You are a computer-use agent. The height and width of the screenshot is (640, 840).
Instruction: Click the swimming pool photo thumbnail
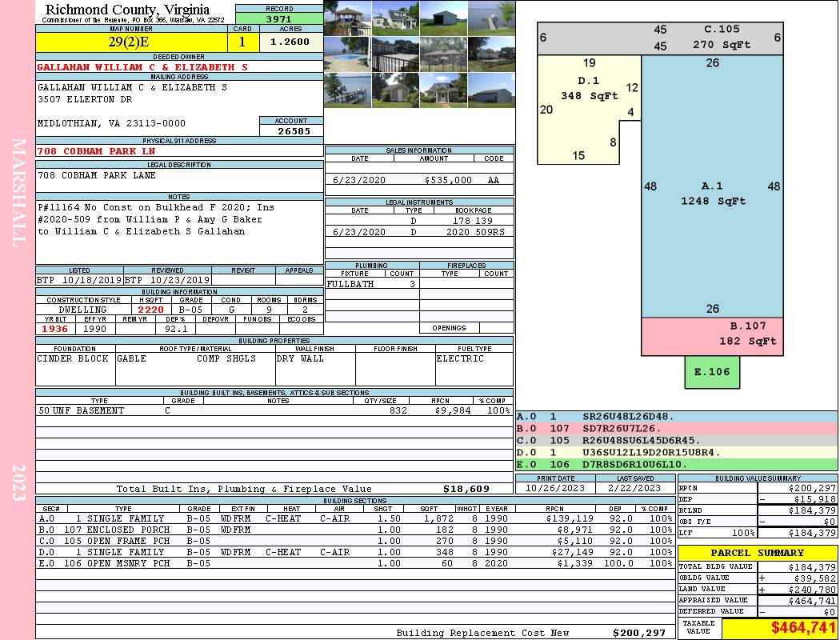click(x=347, y=54)
